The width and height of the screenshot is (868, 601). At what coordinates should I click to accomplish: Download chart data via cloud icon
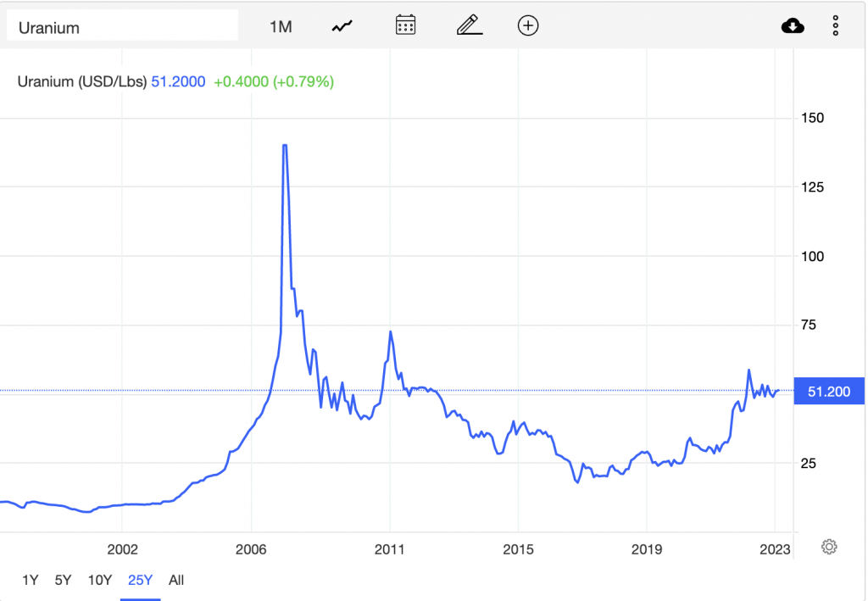pyautogui.click(x=793, y=25)
